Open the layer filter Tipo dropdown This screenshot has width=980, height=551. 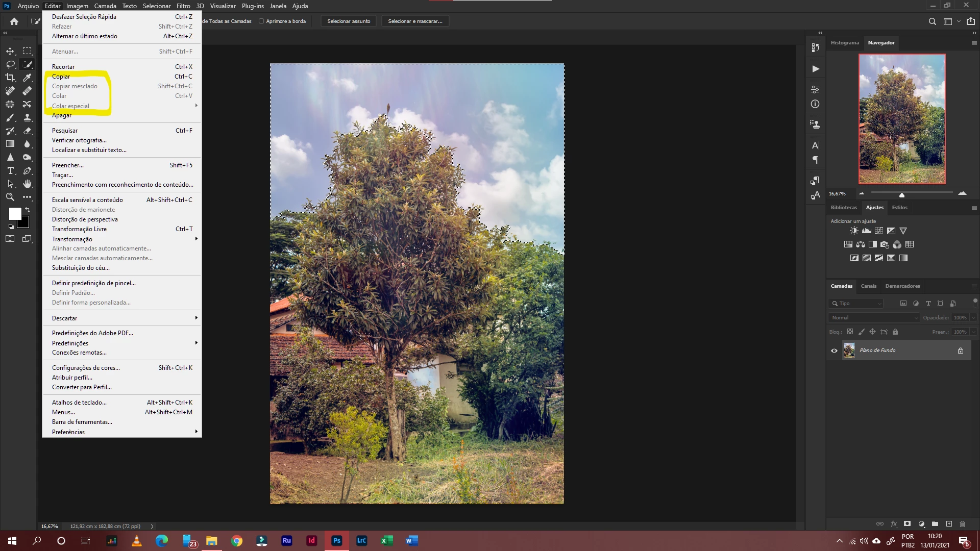pyautogui.click(x=855, y=304)
